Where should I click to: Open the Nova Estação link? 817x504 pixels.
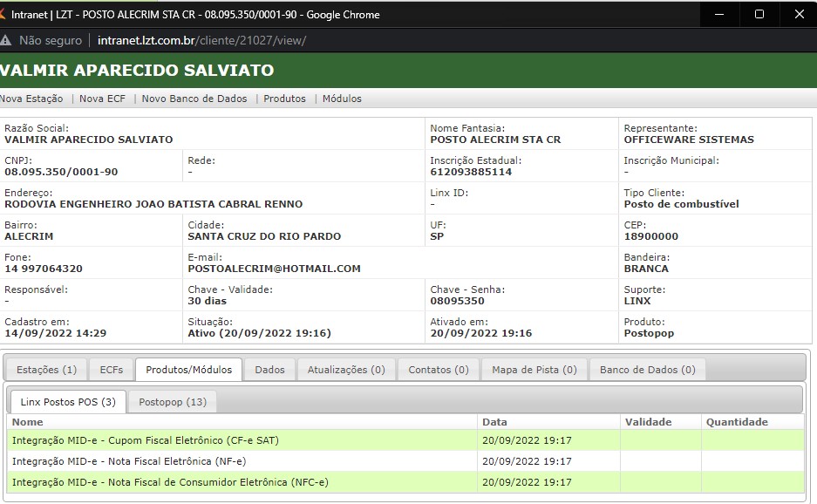(x=31, y=99)
